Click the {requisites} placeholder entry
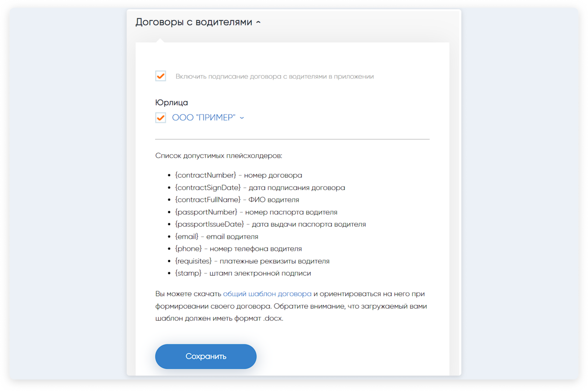 pyautogui.click(x=194, y=261)
